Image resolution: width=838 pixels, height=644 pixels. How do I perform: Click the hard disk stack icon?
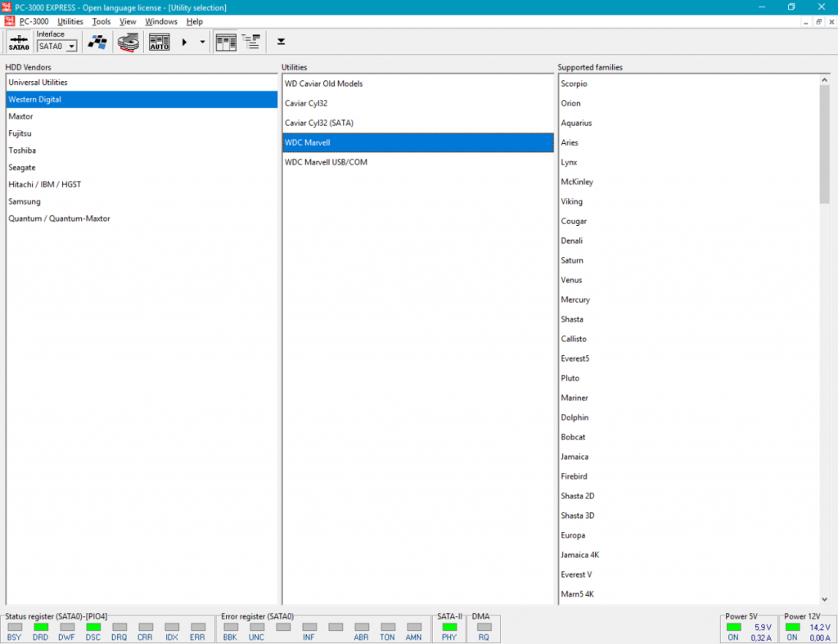coord(128,43)
